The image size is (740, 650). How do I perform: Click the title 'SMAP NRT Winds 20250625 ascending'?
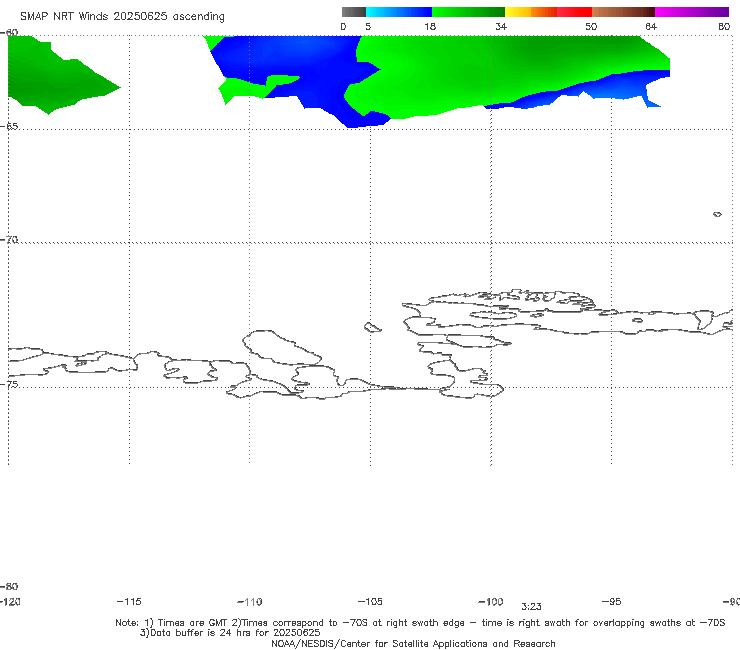[122, 16]
